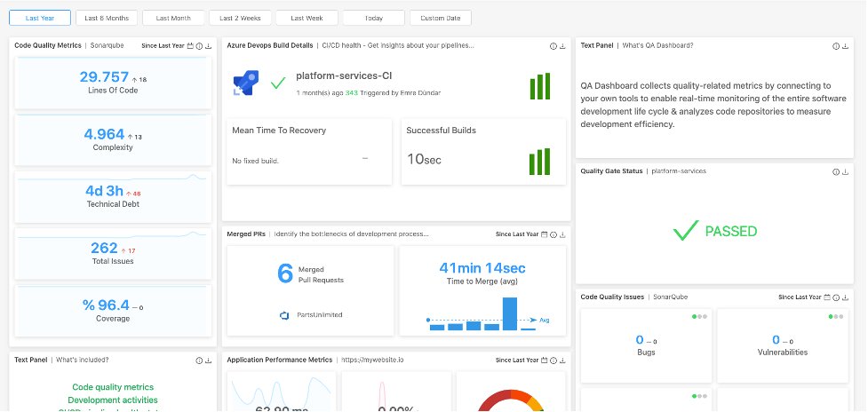Click info icon on Merged PRs panel

click(553, 234)
